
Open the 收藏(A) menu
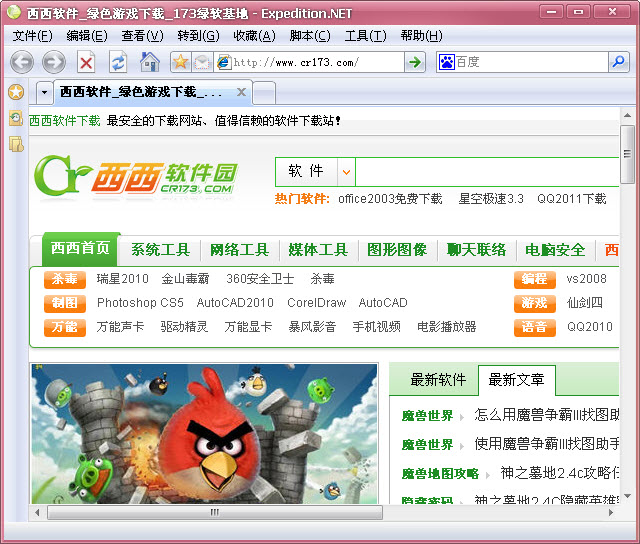pos(254,36)
